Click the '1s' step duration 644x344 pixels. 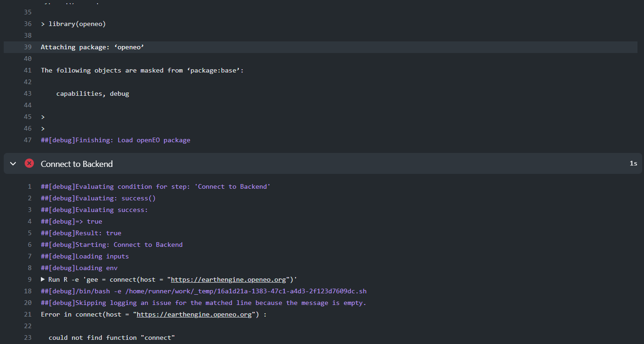click(633, 164)
